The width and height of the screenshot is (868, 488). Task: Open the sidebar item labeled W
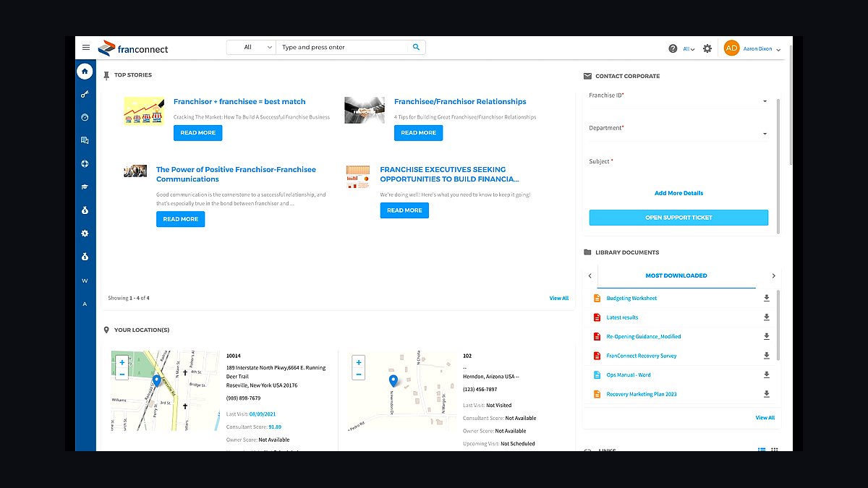(85, 281)
